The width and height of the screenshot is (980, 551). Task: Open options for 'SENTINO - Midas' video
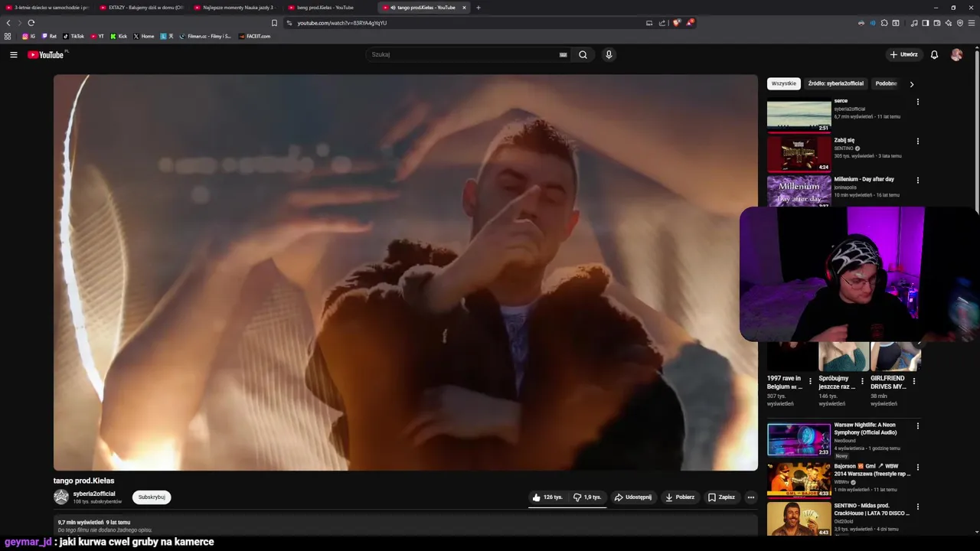[x=917, y=507]
